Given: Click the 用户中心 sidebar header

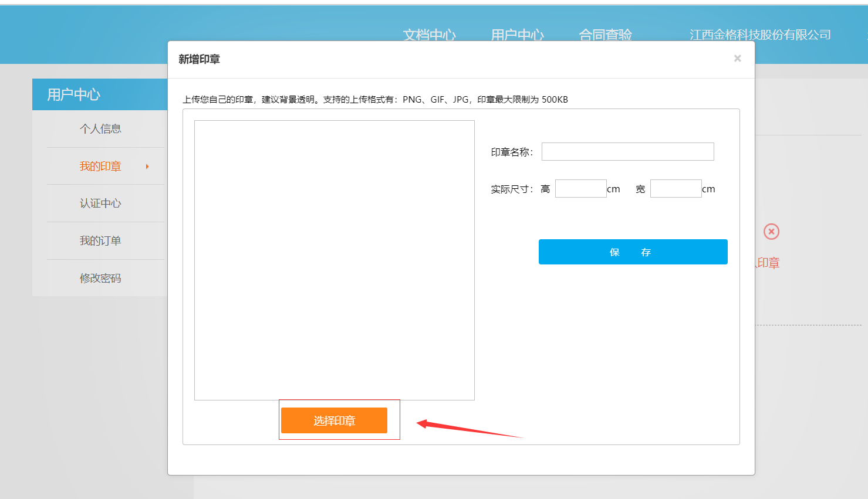Looking at the screenshot, I should [x=74, y=94].
